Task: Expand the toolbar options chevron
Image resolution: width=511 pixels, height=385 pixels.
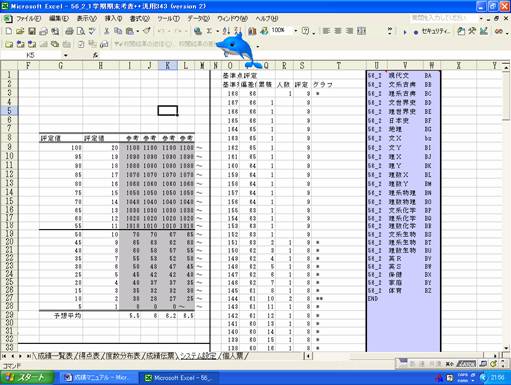Action: [x=390, y=31]
